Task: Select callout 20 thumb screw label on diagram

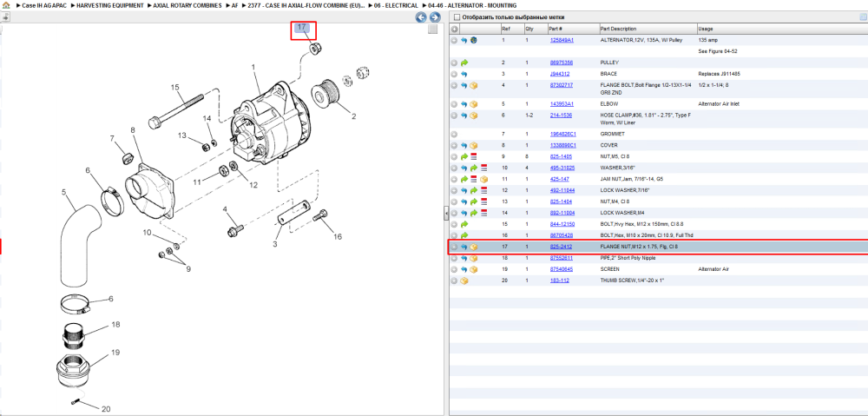Action: (x=106, y=409)
